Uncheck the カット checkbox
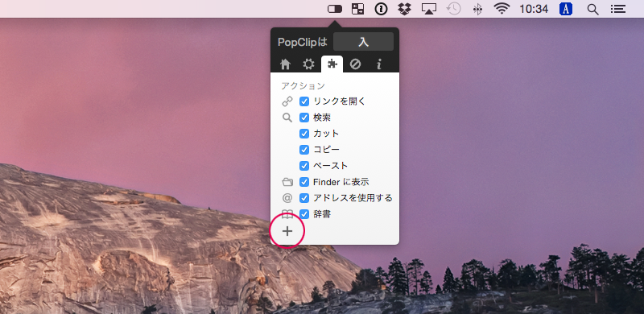The image size is (644, 314). (304, 134)
